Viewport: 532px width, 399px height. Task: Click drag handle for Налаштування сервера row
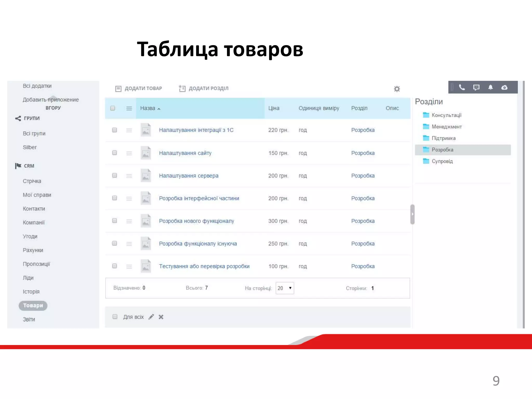coord(129,176)
